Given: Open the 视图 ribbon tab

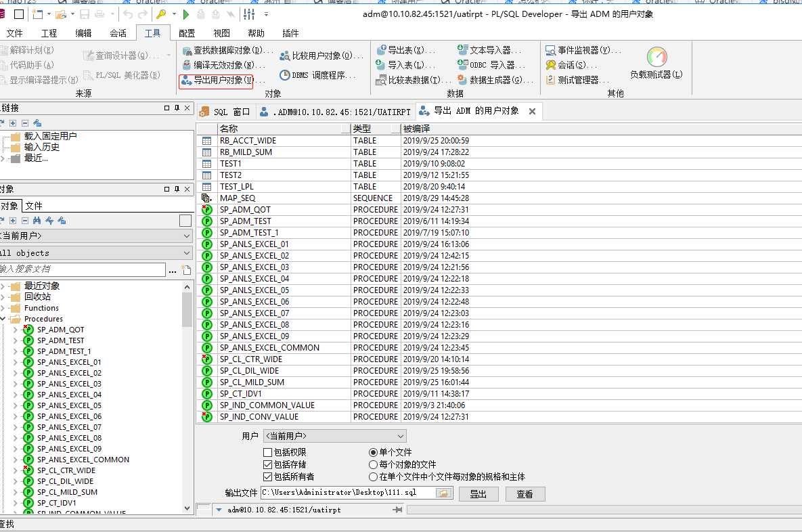Looking at the screenshot, I should (221, 33).
